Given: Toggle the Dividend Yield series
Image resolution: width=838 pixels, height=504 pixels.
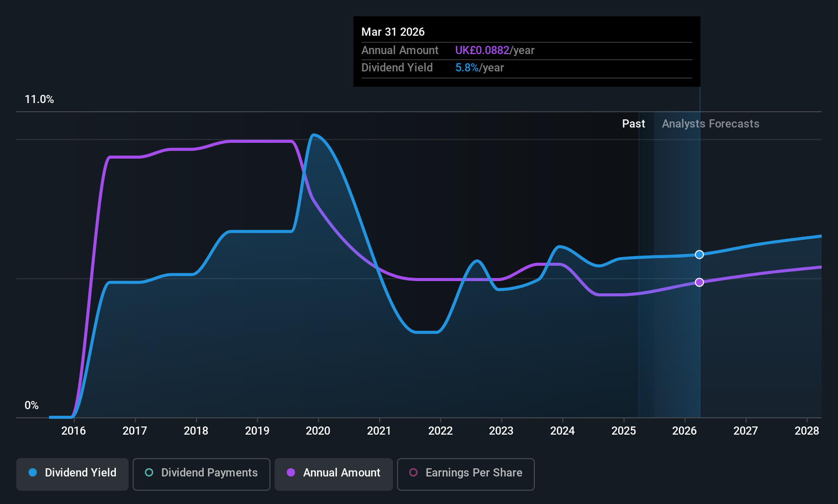Looking at the screenshot, I should (x=72, y=474).
